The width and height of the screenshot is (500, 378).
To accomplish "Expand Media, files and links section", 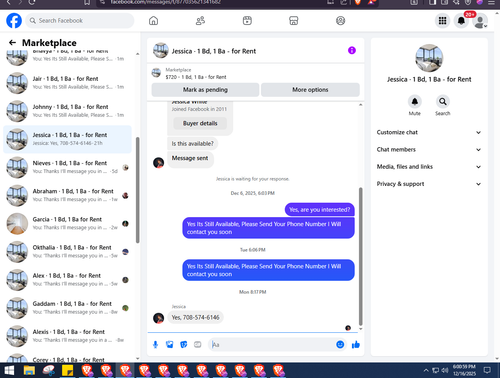I will click(x=429, y=167).
